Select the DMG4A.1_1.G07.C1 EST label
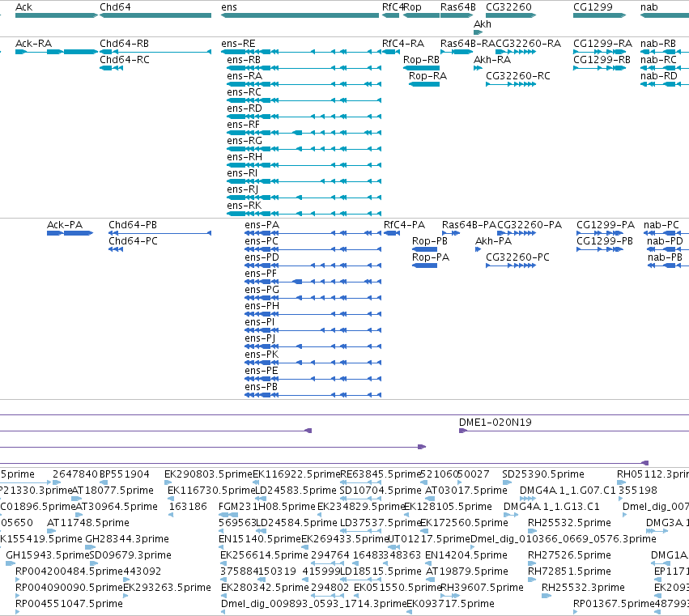This screenshot has height=616, width=689. pos(568,491)
